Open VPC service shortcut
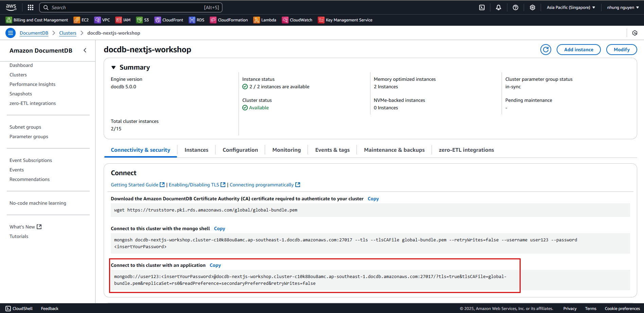This screenshot has width=644, height=313. click(102, 20)
